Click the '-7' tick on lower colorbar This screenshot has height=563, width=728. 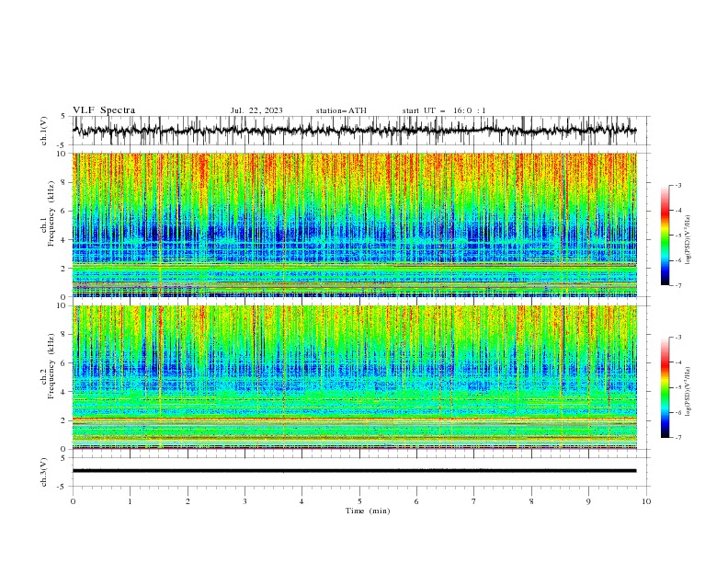[x=678, y=437]
